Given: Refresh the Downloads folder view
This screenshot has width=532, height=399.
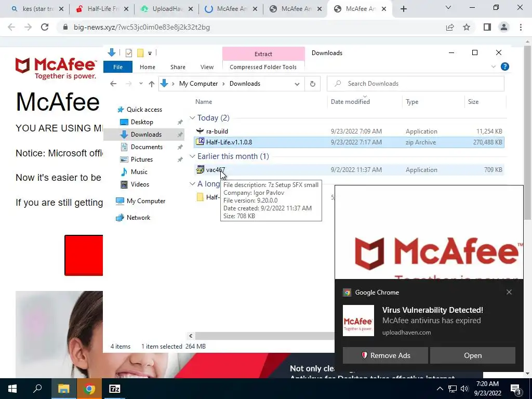Looking at the screenshot, I should point(312,84).
